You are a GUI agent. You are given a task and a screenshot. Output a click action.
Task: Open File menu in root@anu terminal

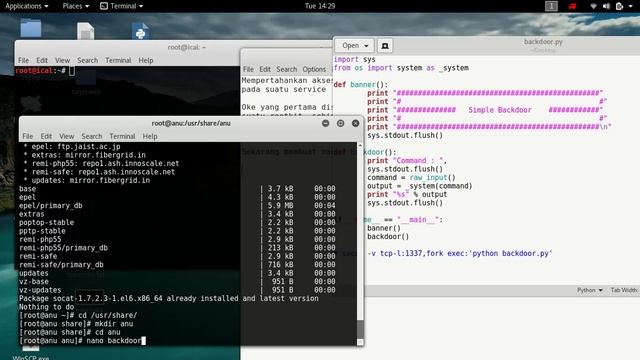28,136
